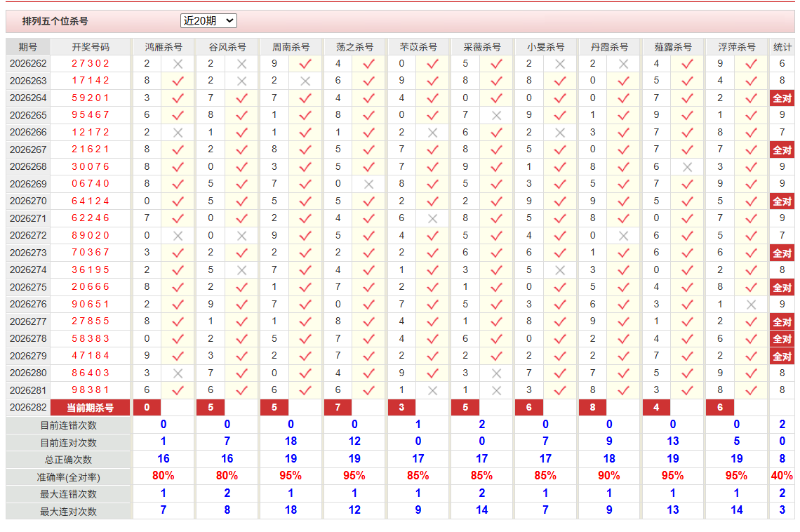The height and width of the screenshot is (532, 800).
Task: Click the 40% accuracy in 统计 column
Action: pyautogui.click(x=782, y=476)
